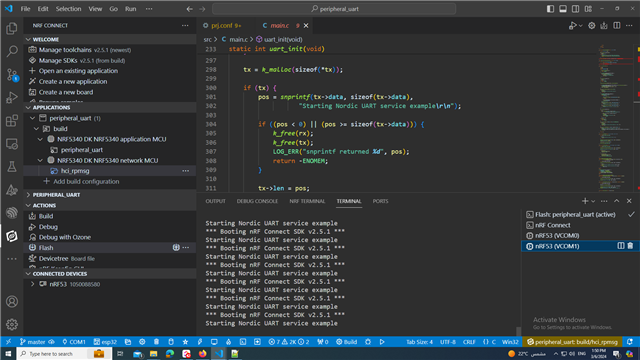Switch to the OUTPUT panel tab
Viewport: 640px width, 360px height.
tap(216, 201)
